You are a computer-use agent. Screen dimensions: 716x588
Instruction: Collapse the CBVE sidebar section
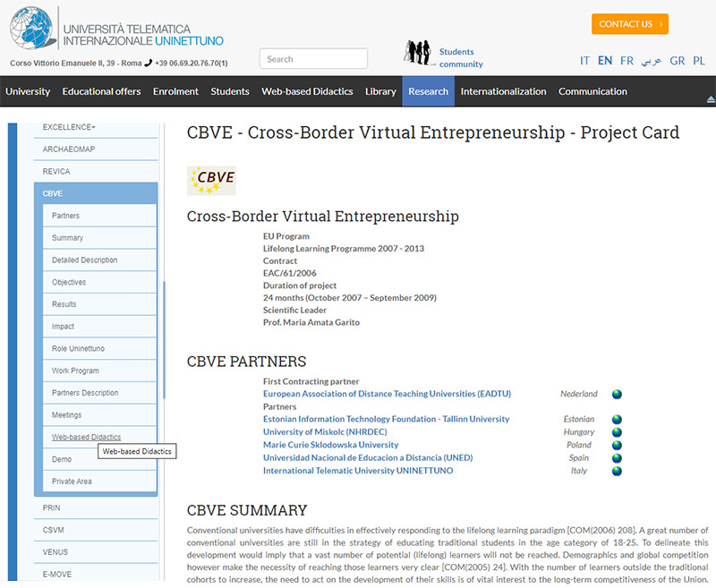click(53, 193)
